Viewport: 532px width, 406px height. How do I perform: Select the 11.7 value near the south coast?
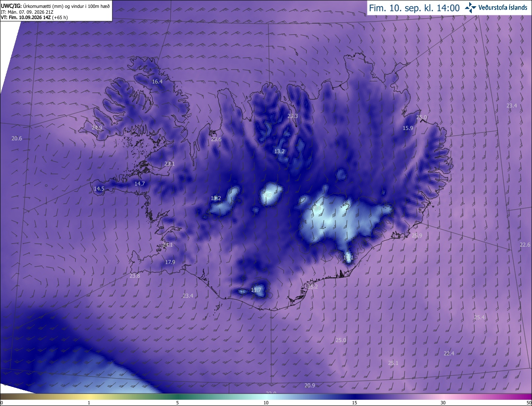pos(256,290)
